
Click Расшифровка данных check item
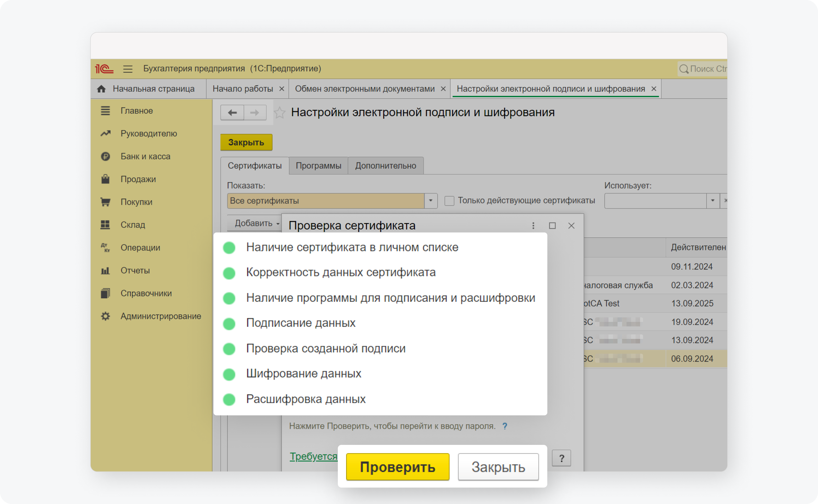[306, 399]
